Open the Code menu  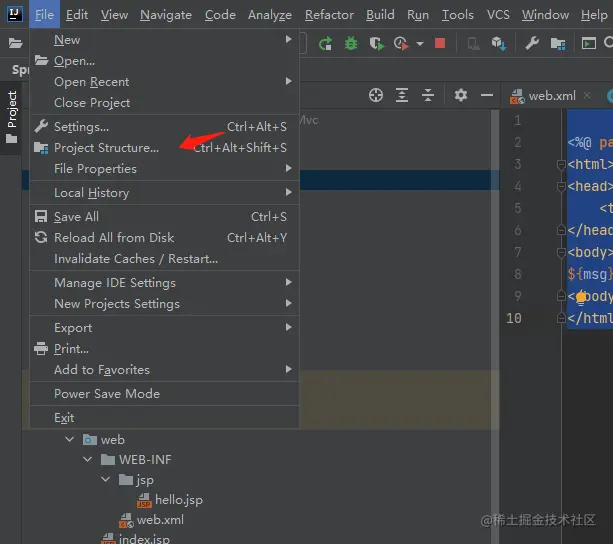[x=220, y=15]
